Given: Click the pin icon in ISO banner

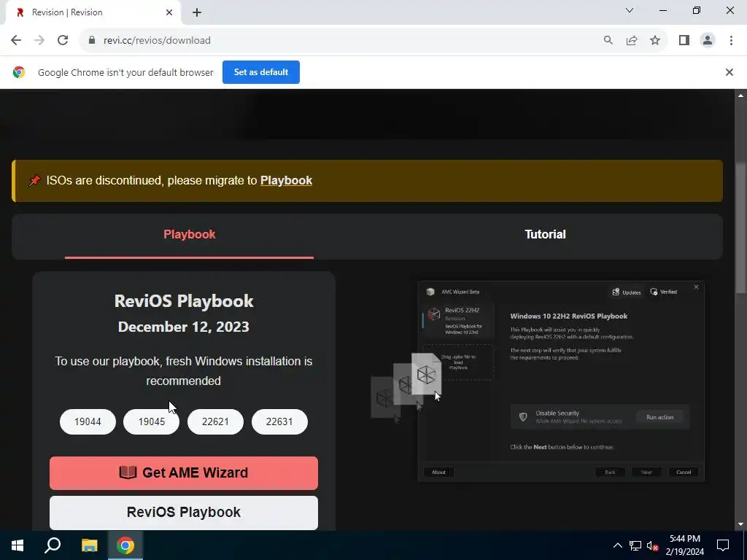Looking at the screenshot, I should [35, 181].
